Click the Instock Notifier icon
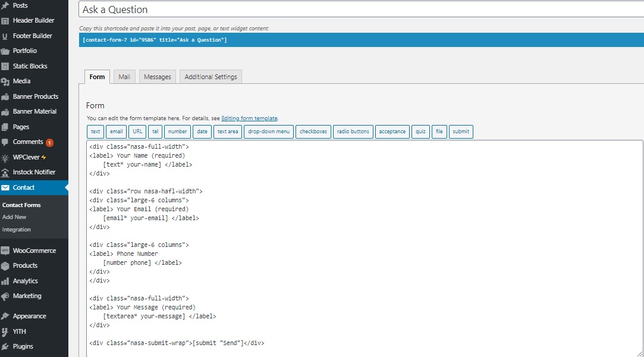This screenshot has height=357, width=644. (5, 173)
